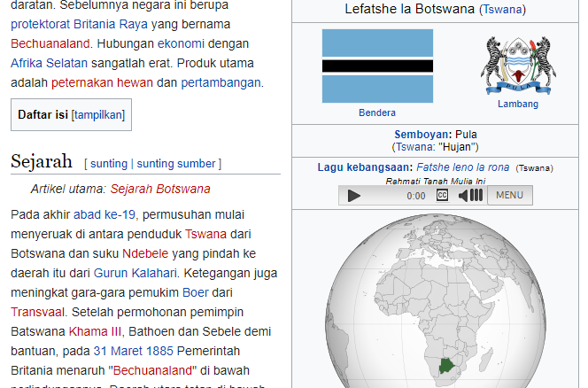Open the red Bechuanaland link in intro

coord(50,43)
